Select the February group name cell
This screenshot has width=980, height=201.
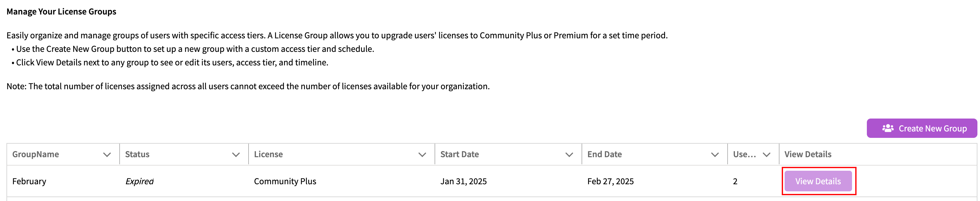point(29,181)
